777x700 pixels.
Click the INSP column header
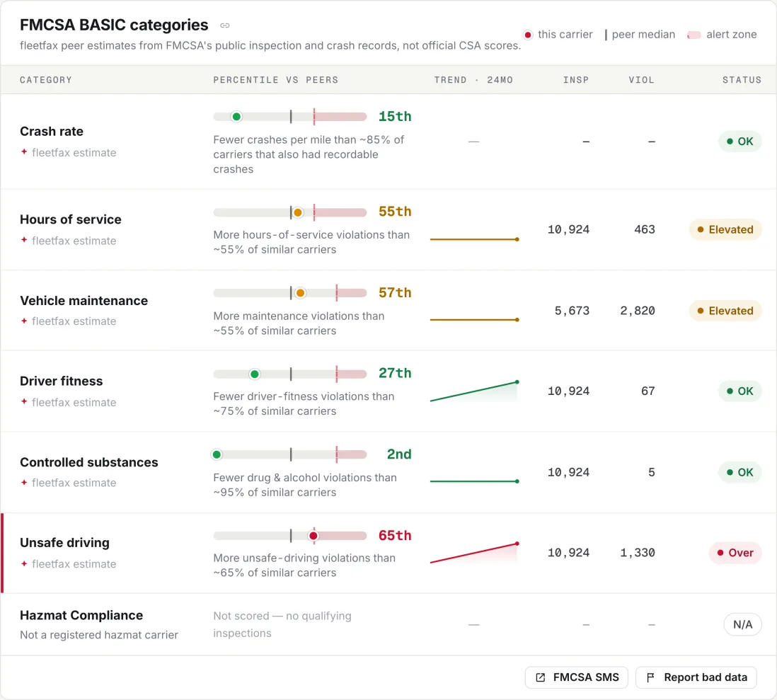pyautogui.click(x=576, y=80)
